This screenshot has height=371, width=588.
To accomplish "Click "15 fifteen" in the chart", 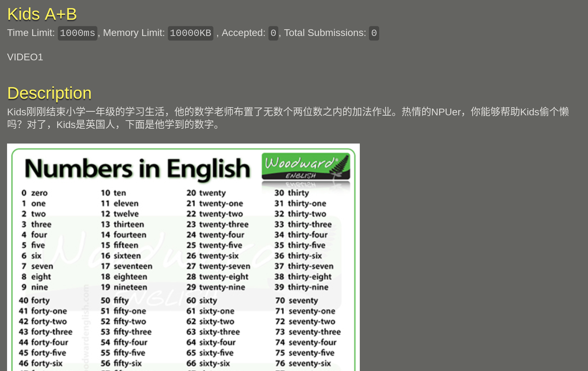I will click(x=120, y=245).
